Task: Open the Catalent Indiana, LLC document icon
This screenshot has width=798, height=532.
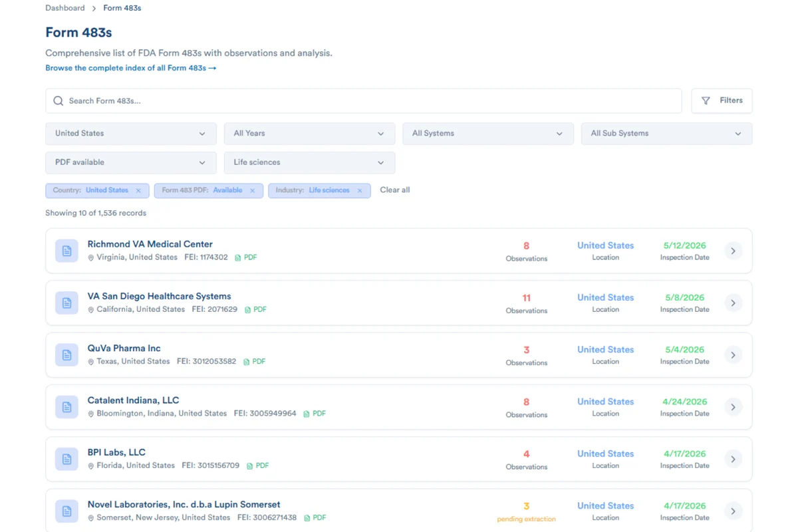Action: coord(66,407)
